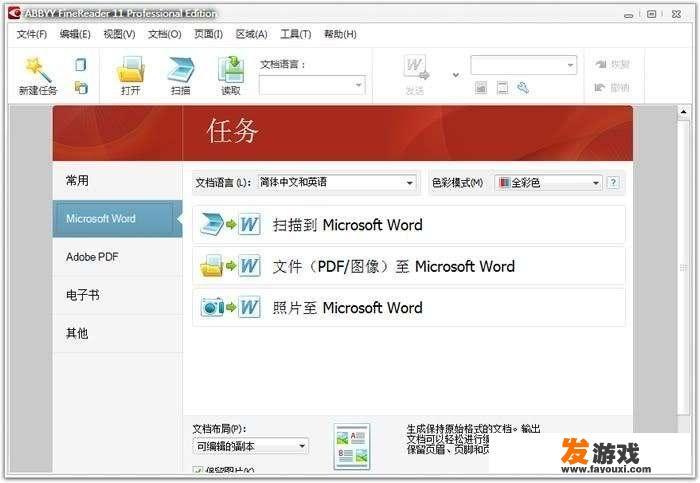700x483 pixels.
Task: Click the wrench options icon in the toolbar
Action: pyautogui.click(x=523, y=87)
